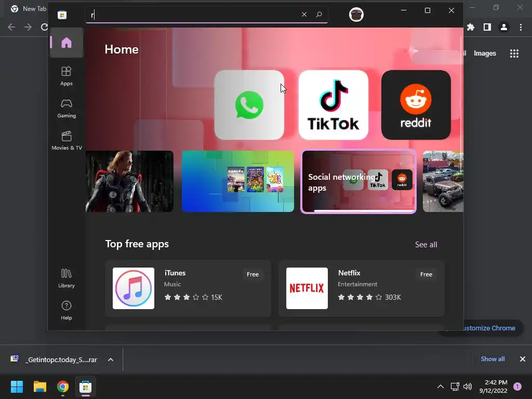Select Social networking apps banner
The height and width of the screenshot is (399, 532).
pyautogui.click(x=358, y=181)
